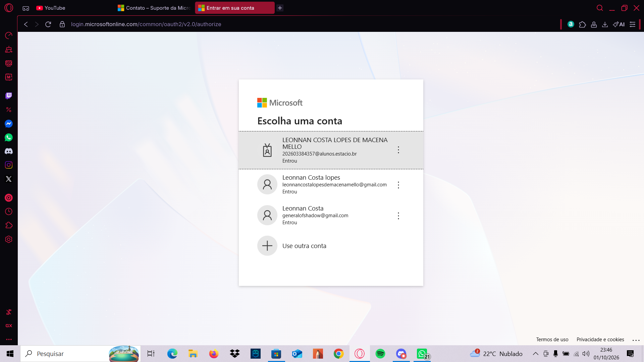
Task: Open Microsoft Edge from the taskbar
Action: [172, 354]
